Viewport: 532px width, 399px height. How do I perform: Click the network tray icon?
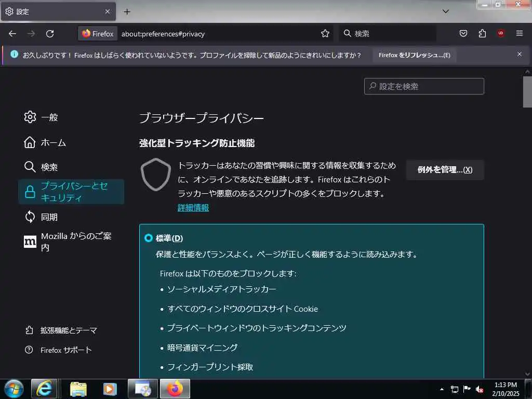point(454,389)
